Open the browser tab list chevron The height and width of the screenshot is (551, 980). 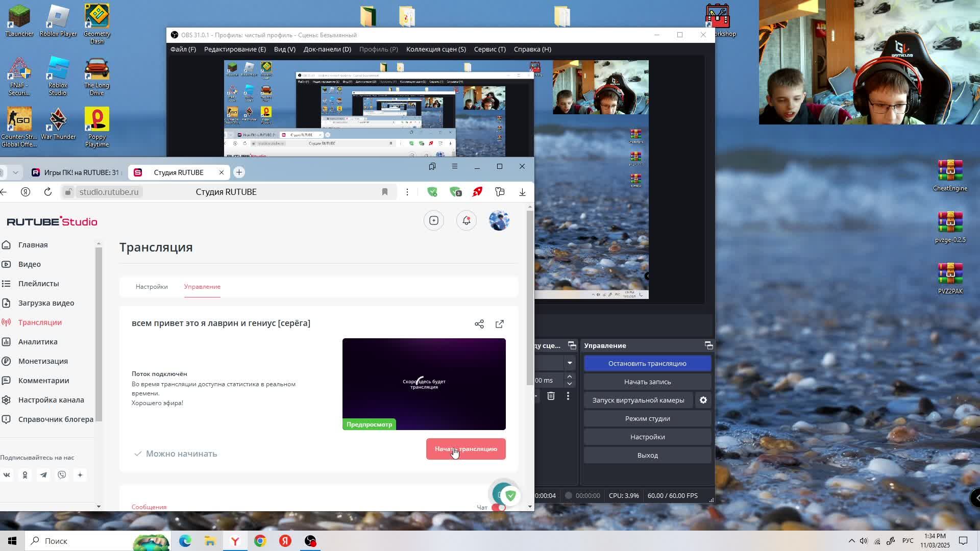click(x=15, y=172)
